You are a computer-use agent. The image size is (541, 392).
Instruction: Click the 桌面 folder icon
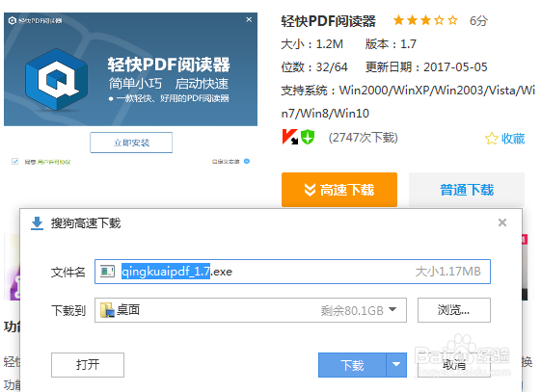pyautogui.click(x=107, y=310)
